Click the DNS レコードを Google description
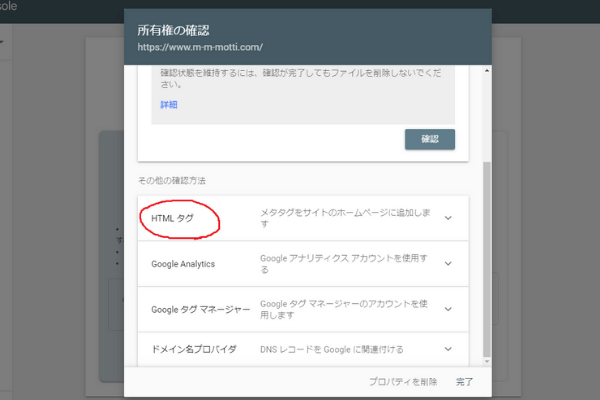 [332, 349]
